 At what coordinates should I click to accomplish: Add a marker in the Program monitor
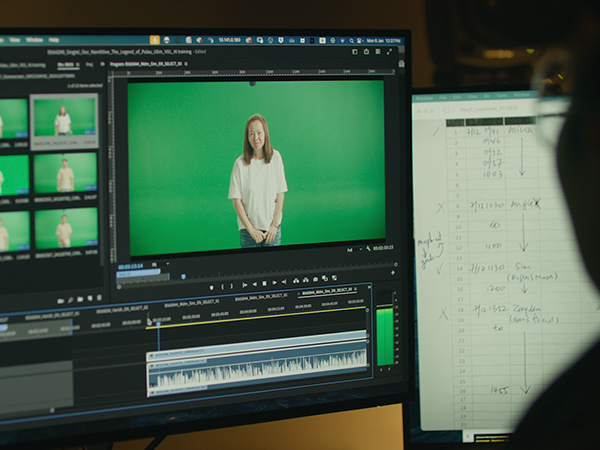coord(212,287)
